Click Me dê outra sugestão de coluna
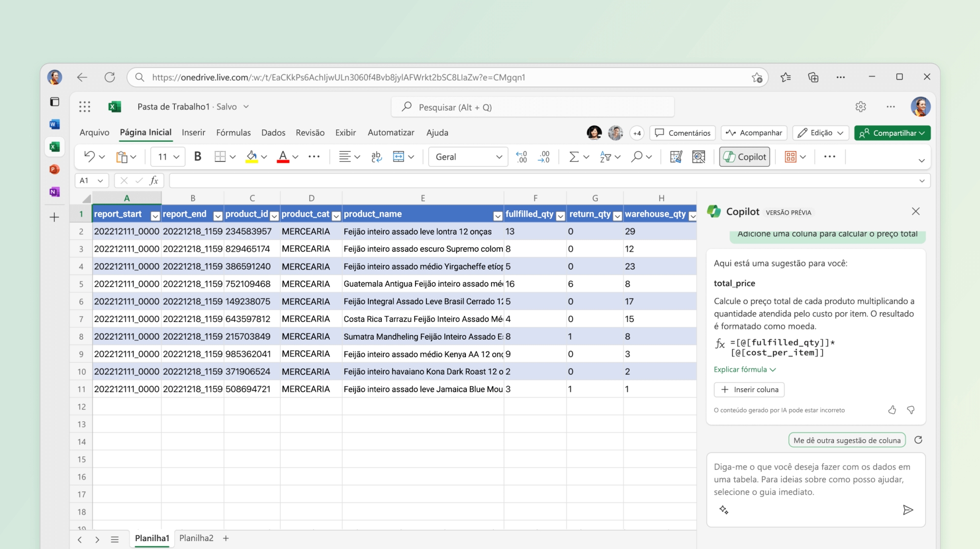 847,440
